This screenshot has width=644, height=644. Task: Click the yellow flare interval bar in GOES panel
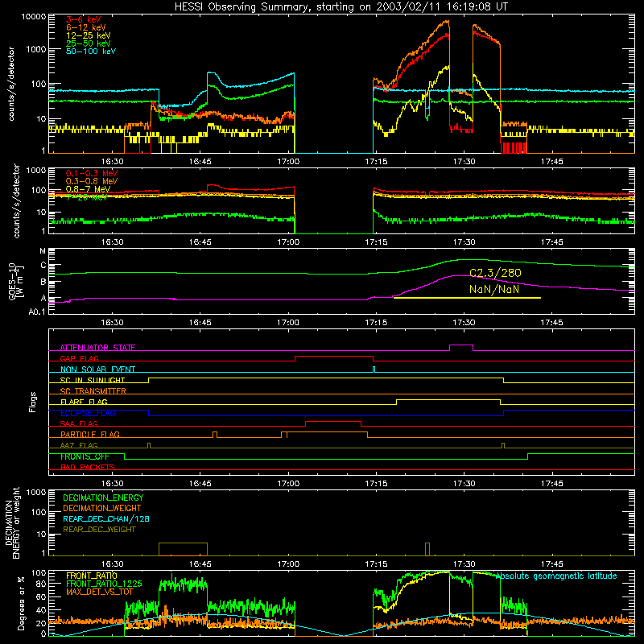coord(467,298)
